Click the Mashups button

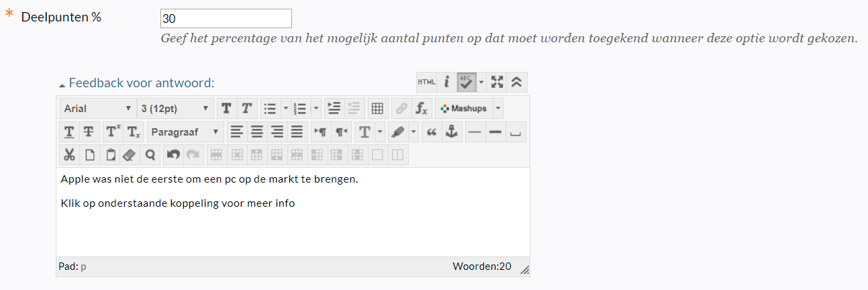(x=464, y=108)
